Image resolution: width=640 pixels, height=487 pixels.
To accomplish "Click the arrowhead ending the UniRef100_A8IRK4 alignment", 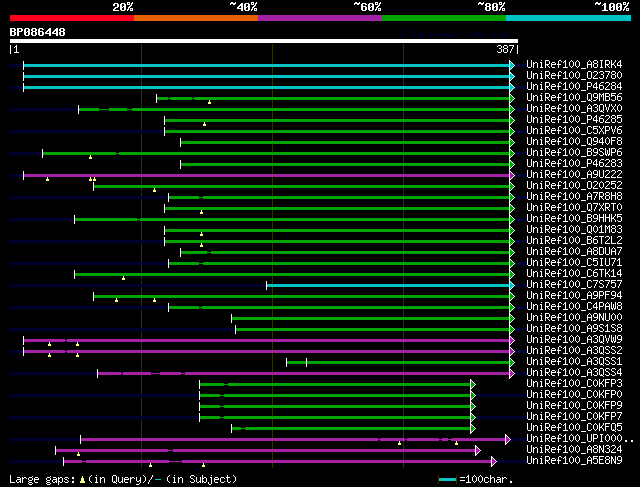I will coord(512,66).
